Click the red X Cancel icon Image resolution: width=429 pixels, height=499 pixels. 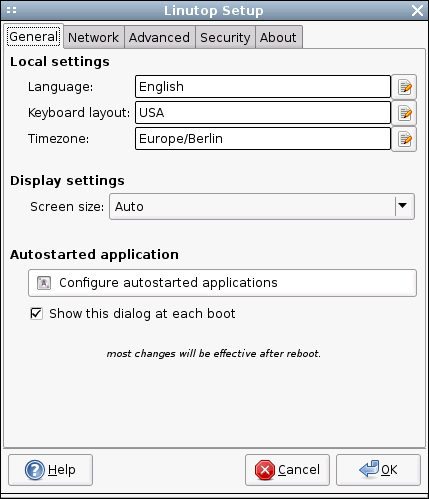coord(265,470)
